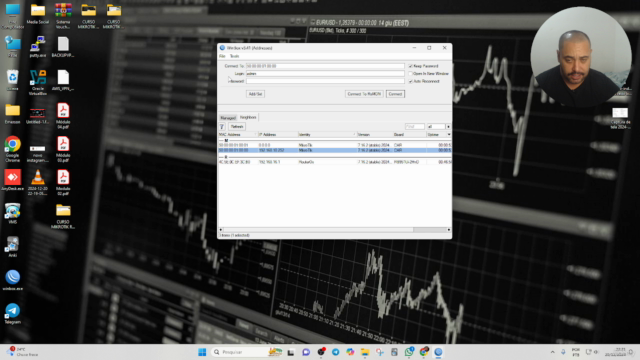Sort by MAC Address column header
Image resolution: width=640 pixels, height=360 pixels.
tap(238, 135)
